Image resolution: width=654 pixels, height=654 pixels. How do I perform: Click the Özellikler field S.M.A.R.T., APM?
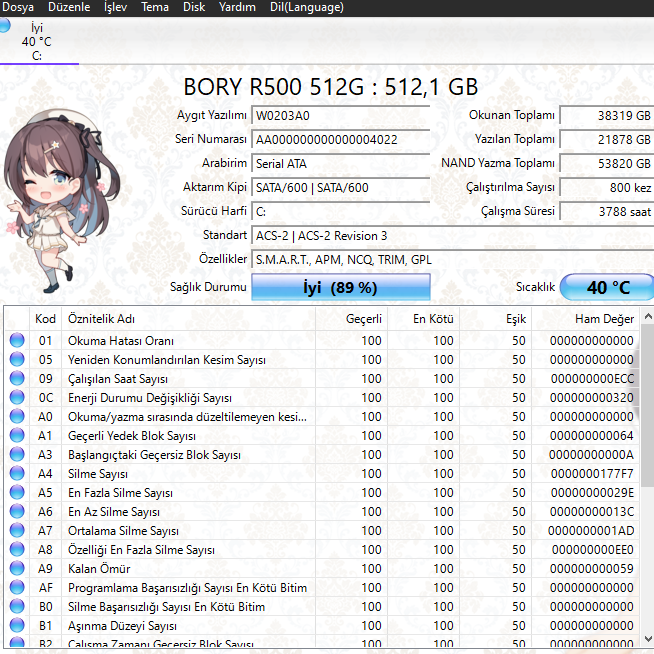pos(453,259)
